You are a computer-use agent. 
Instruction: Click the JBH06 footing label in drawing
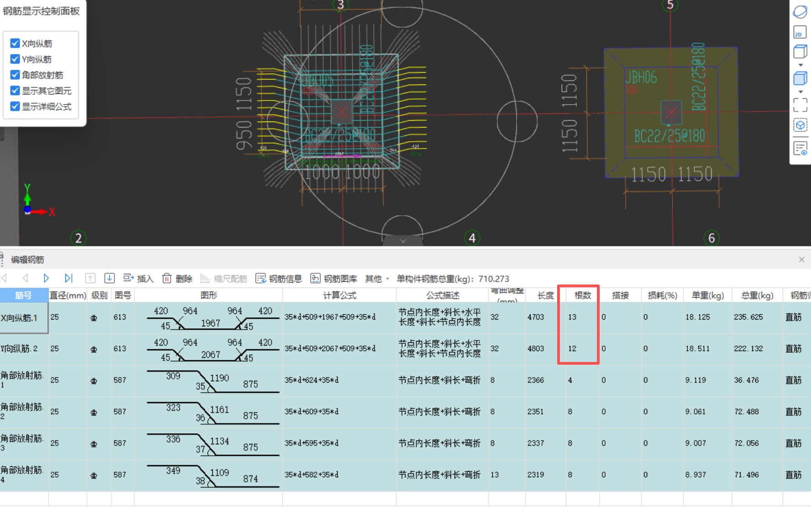coord(641,77)
